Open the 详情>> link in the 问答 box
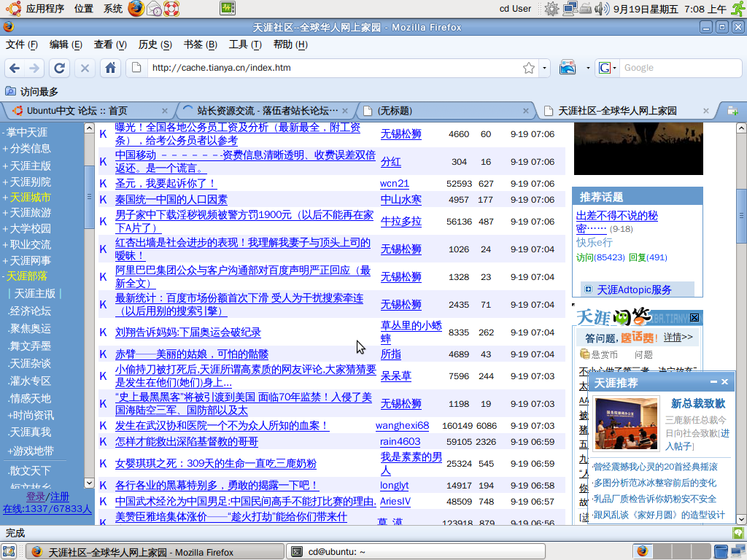This screenshot has width=747, height=560. coord(678,337)
